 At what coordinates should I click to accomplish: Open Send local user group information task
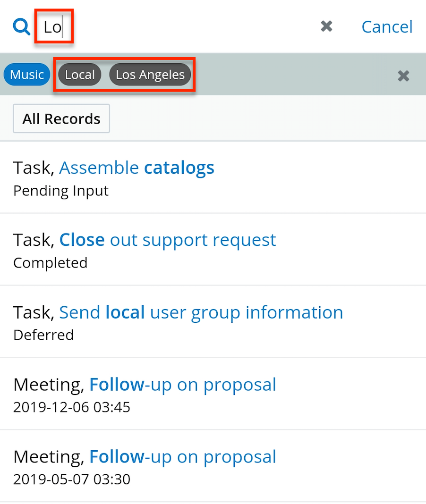pyautogui.click(x=201, y=312)
